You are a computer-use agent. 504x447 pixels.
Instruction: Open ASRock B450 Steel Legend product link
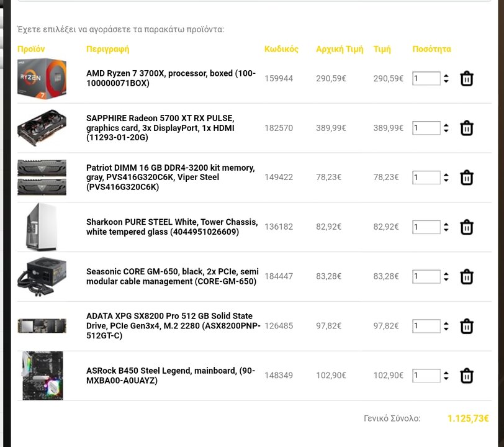171,375
